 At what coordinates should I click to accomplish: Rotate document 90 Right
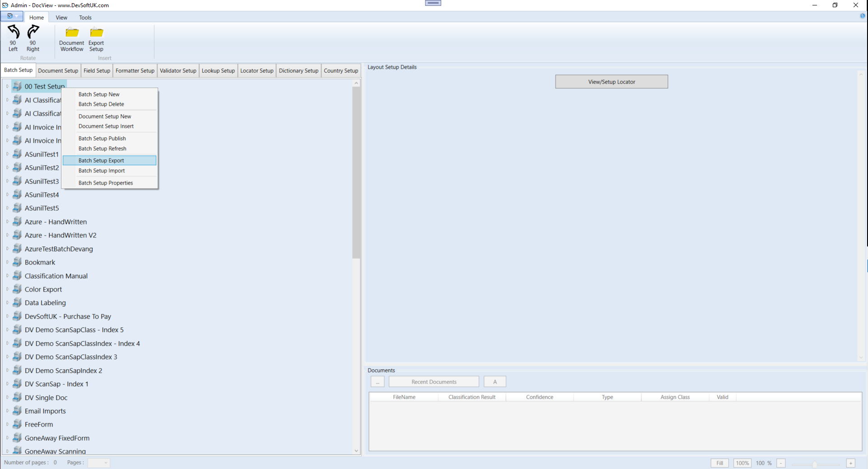[x=33, y=38]
